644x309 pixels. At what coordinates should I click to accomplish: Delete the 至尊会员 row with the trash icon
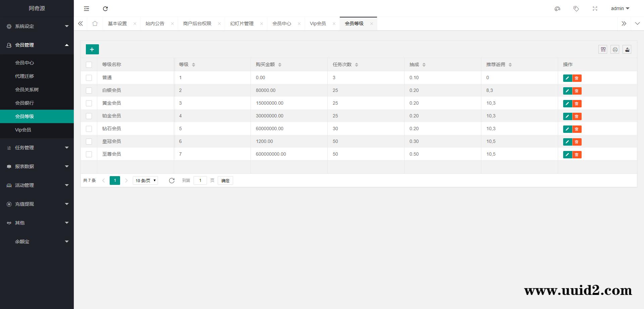[577, 155]
